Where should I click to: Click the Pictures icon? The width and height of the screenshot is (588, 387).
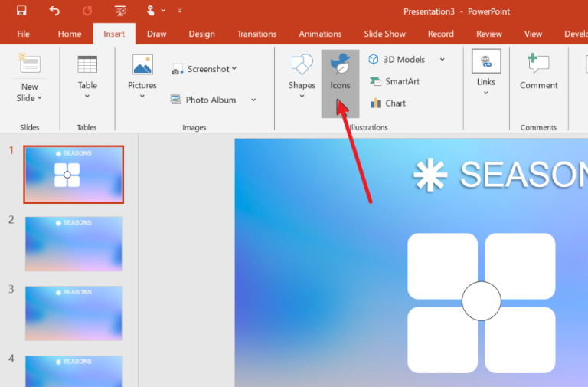(142, 64)
